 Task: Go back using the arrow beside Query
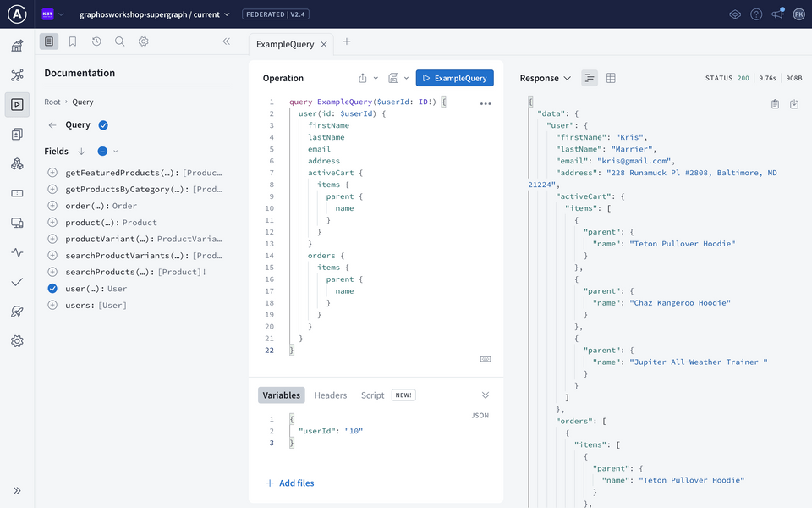pyautogui.click(x=52, y=125)
